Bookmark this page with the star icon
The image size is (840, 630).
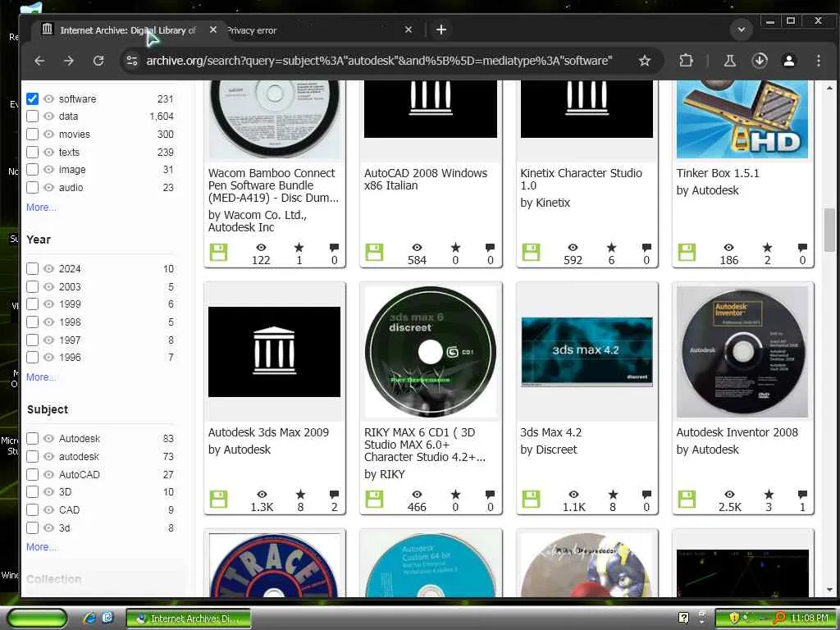(645, 61)
